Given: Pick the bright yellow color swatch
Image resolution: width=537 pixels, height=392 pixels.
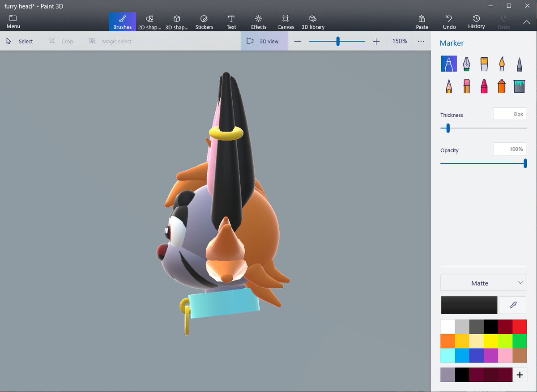Looking at the screenshot, I should (490, 341).
